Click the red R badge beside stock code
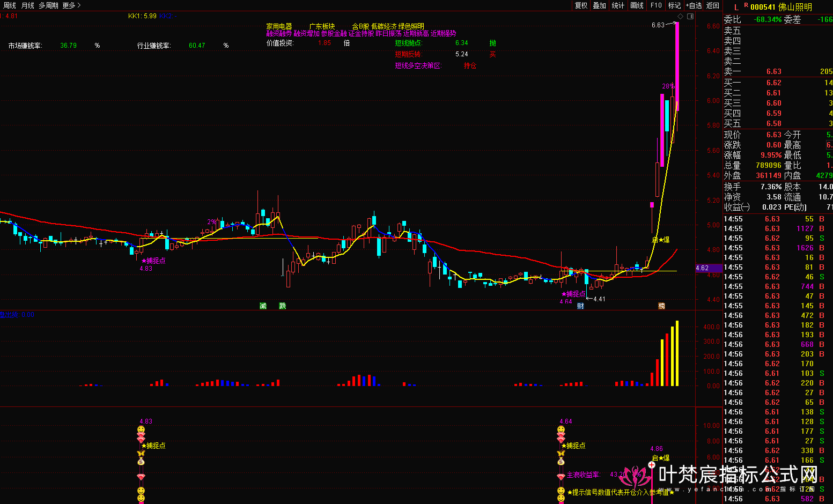 coord(746,5)
